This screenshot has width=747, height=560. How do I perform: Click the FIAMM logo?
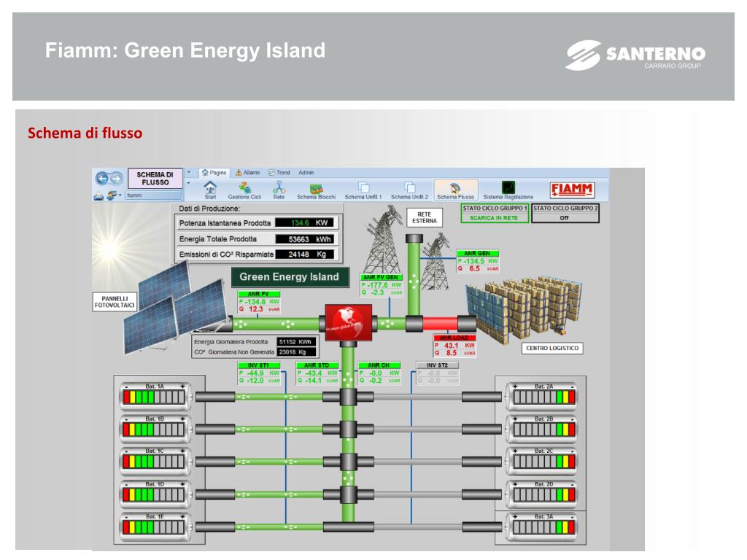click(571, 190)
